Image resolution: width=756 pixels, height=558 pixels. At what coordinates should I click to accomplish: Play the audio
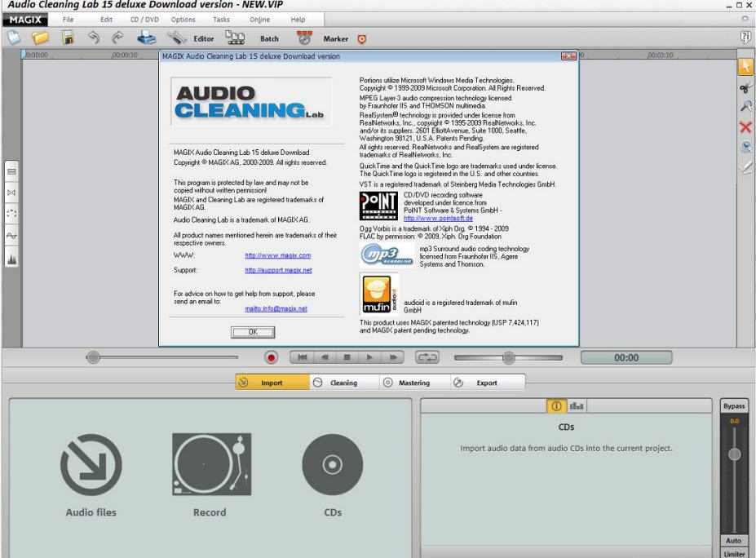click(369, 357)
